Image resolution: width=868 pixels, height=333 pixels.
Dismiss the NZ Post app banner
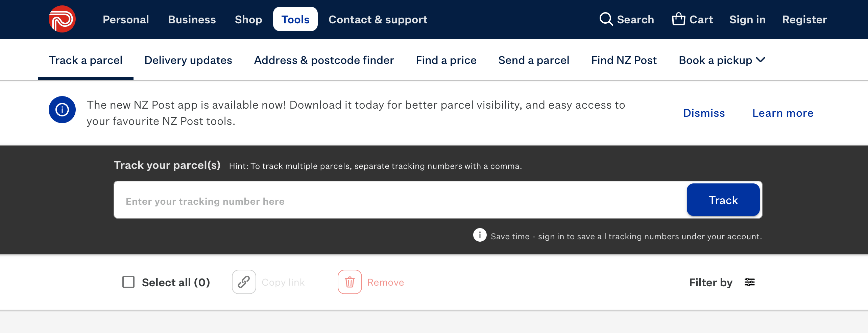click(x=704, y=113)
